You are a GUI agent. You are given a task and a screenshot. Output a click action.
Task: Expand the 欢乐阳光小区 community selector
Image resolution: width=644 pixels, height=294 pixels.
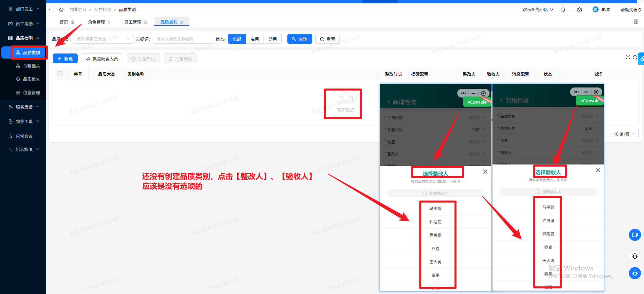[538, 10]
